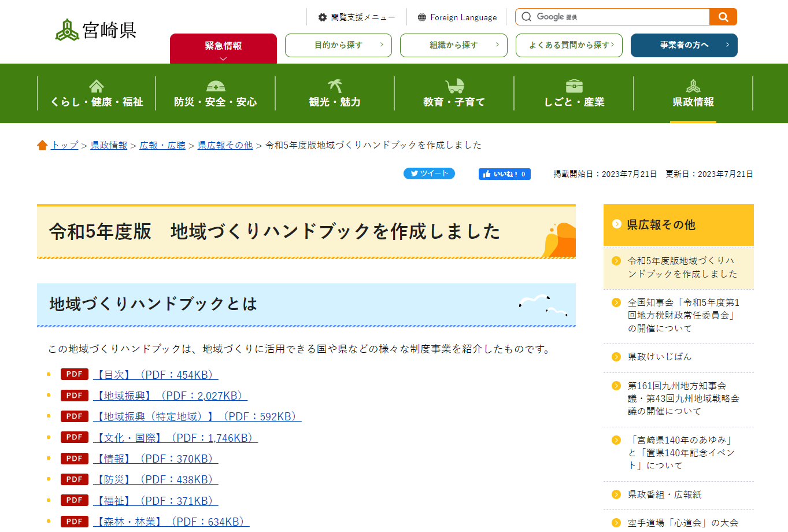Viewport: 788px width, 532px height.
Task: Click the PDF icon beside 目次
Action: (x=74, y=374)
